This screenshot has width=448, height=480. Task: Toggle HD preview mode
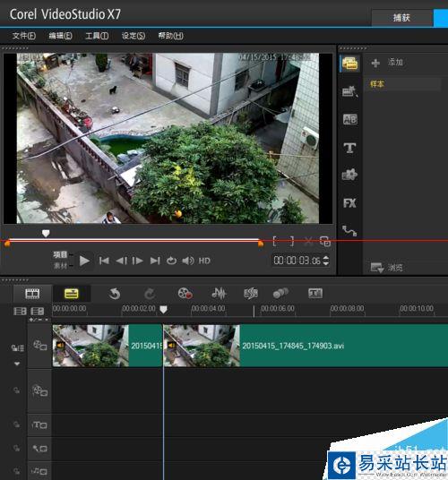(204, 261)
